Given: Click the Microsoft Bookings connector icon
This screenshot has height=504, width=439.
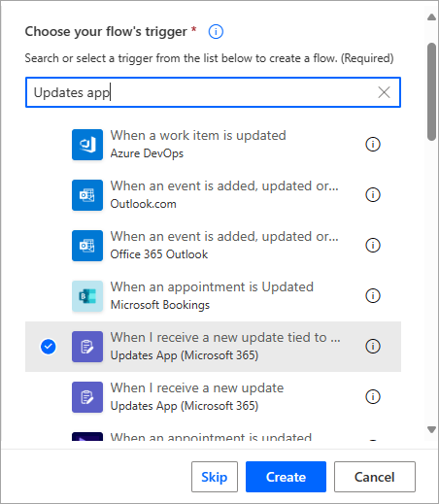Looking at the screenshot, I should (87, 296).
